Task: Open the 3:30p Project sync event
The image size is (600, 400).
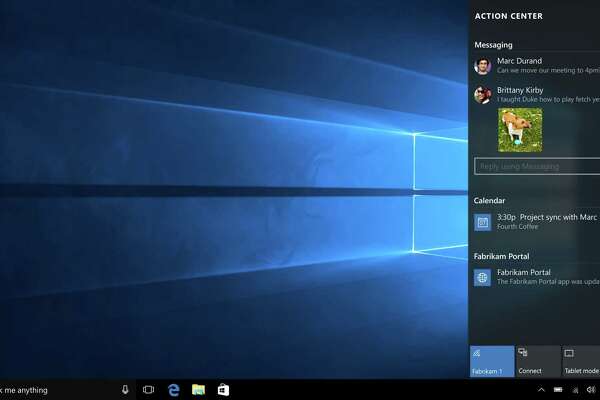Action: [547, 217]
